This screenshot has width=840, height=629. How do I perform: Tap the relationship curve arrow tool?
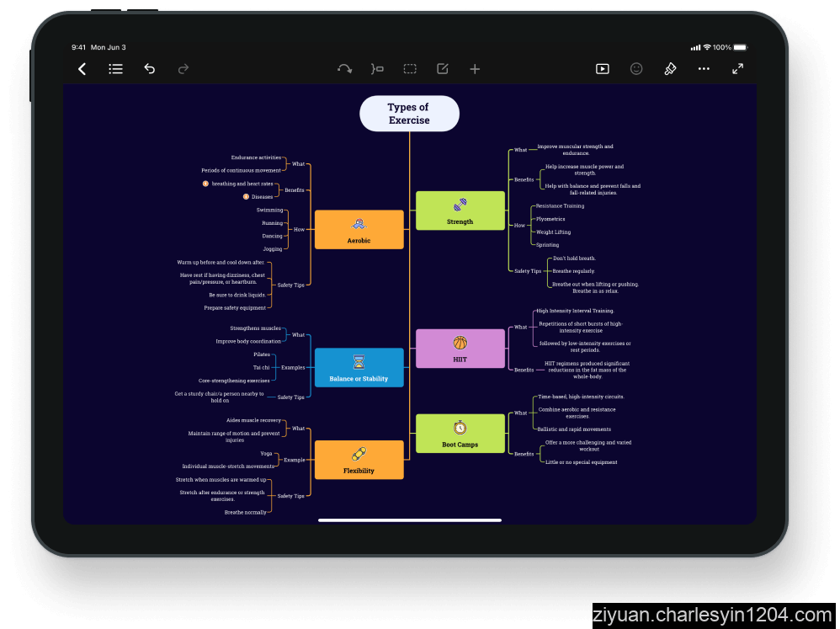coord(343,69)
